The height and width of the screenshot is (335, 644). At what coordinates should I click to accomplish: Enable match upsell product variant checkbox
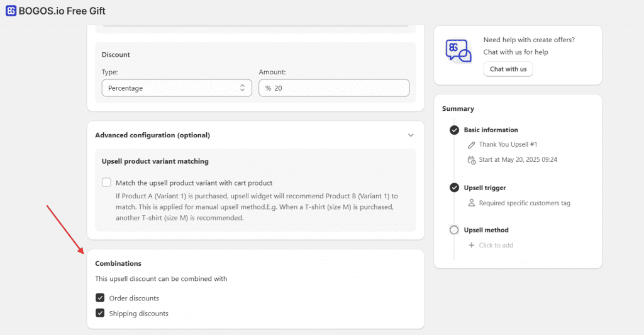pos(106,183)
